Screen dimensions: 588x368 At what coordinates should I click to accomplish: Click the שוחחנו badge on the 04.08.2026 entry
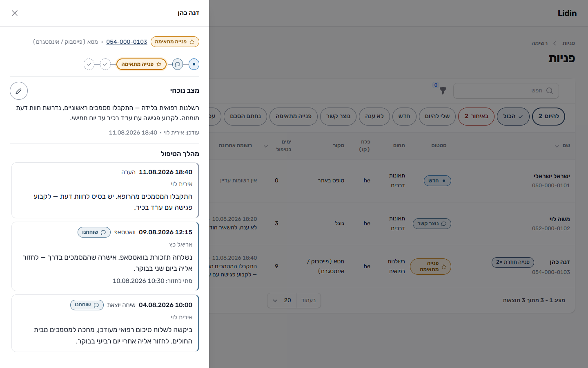pyautogui.click(x=87, y=305)
